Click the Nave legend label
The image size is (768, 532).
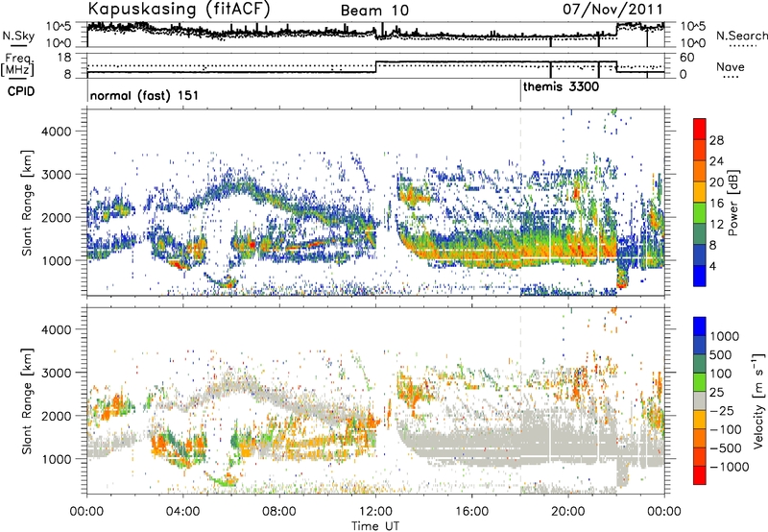[x=731, y=66]
